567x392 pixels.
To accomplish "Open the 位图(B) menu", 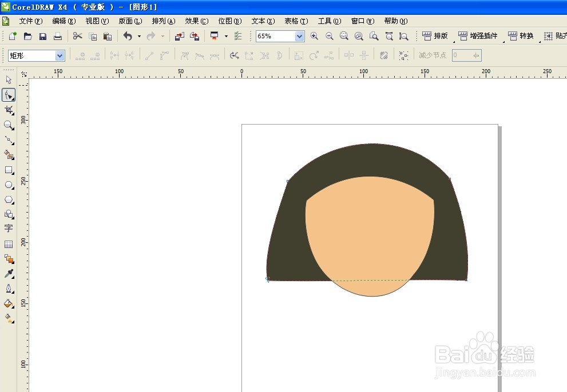I will pyautogui.click(x=230, y=21).
